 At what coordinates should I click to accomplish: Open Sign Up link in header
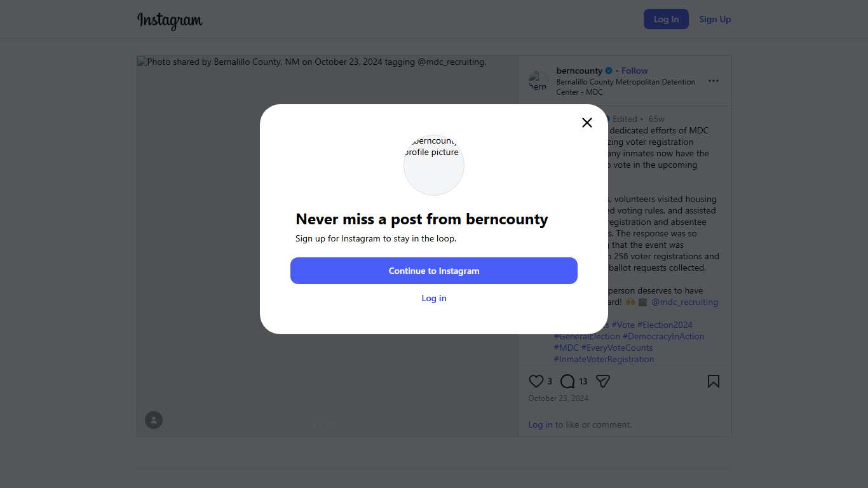[715, 19]
